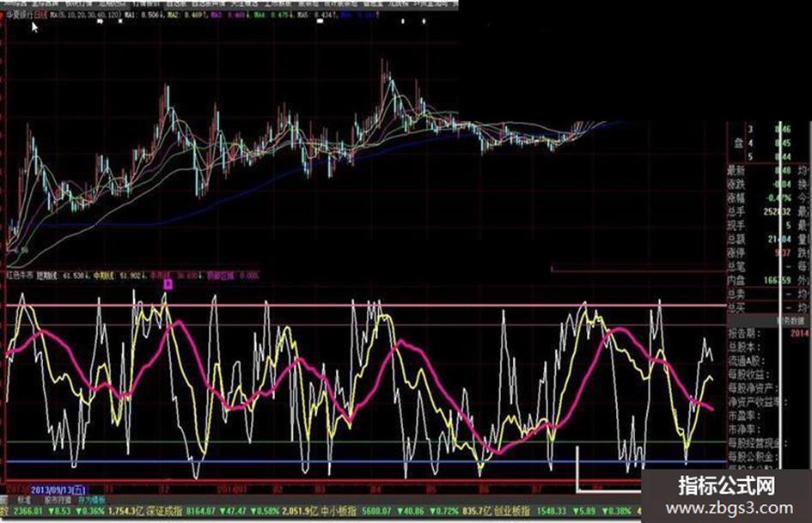This screenshot has width=812, height=523.
Task: Click the 5608.07 value in the status bar
Action: pos(376,511)
